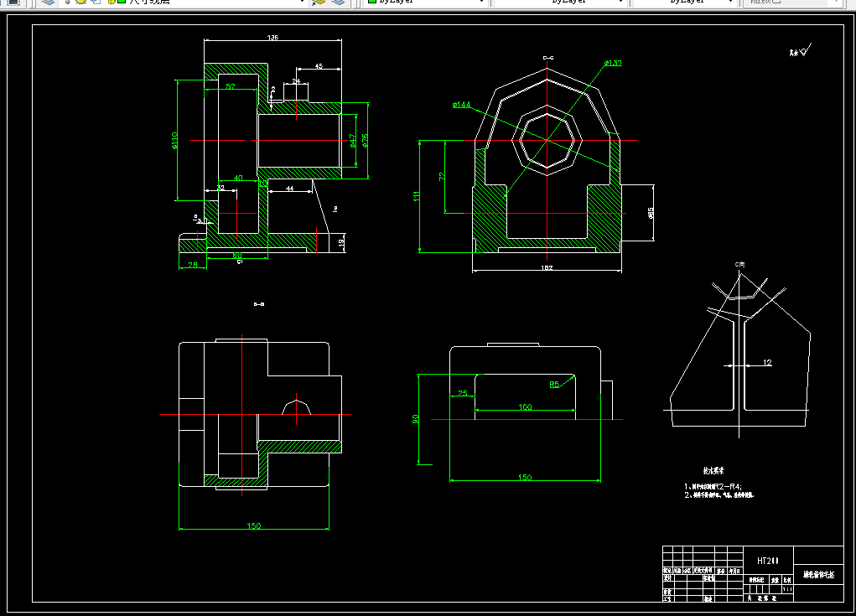
Task: Click the C-C section label above the view
Action: click(548, 57)
